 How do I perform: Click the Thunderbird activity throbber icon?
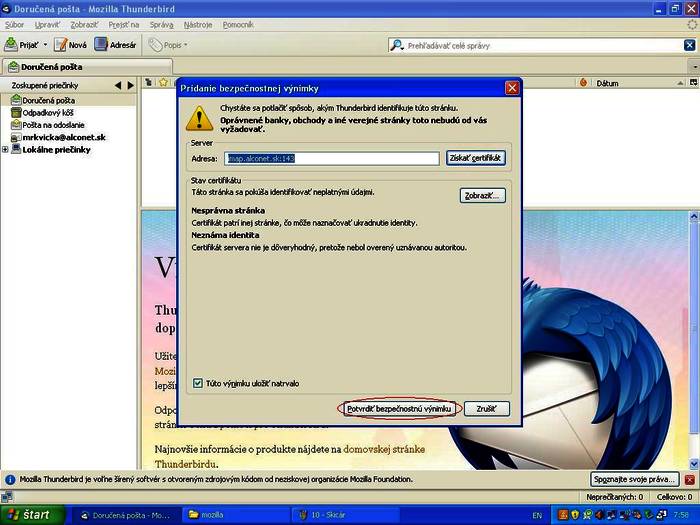point(692,25)
